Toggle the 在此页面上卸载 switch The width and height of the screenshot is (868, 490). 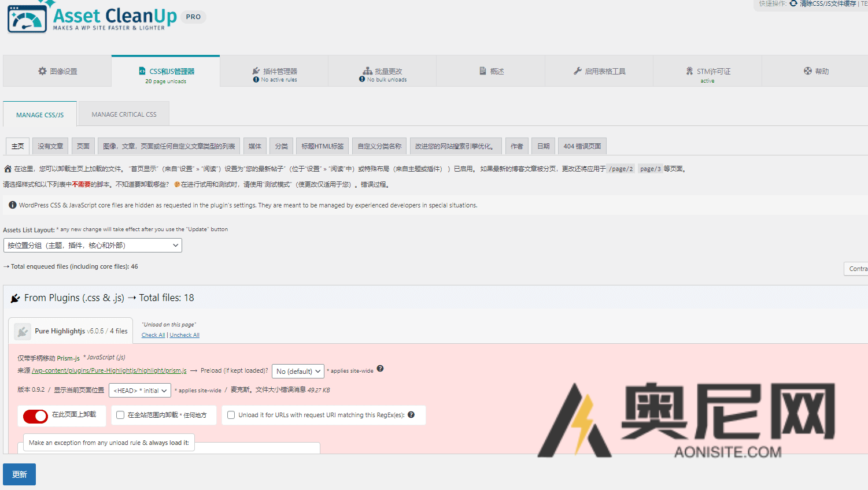[x=35, y=416]
